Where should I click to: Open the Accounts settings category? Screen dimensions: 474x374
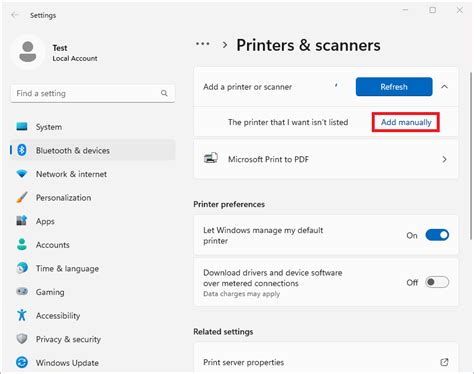[x=93, y=245]
